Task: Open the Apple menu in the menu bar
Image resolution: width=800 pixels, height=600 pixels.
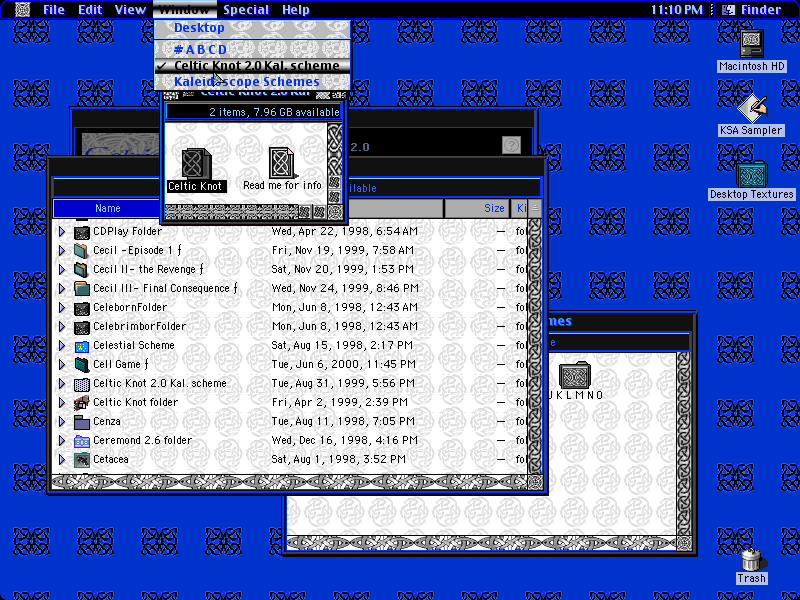Action: (x=22, y=10)
